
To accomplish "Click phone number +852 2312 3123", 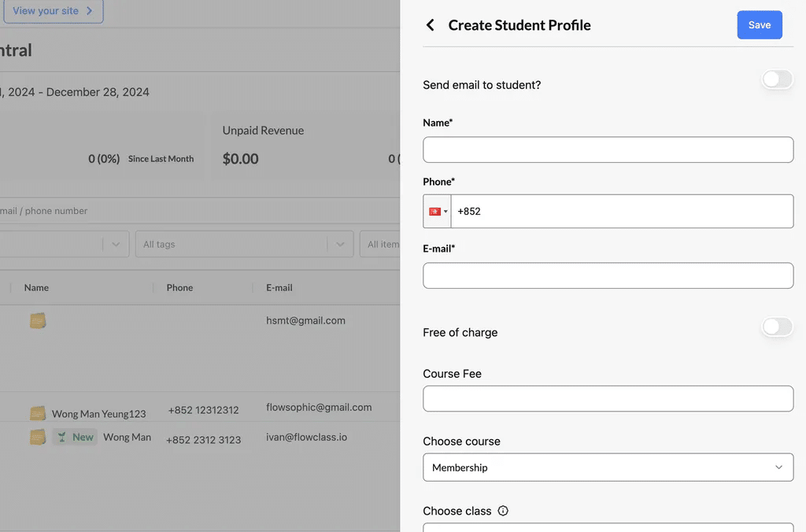I will coord(203,439).
